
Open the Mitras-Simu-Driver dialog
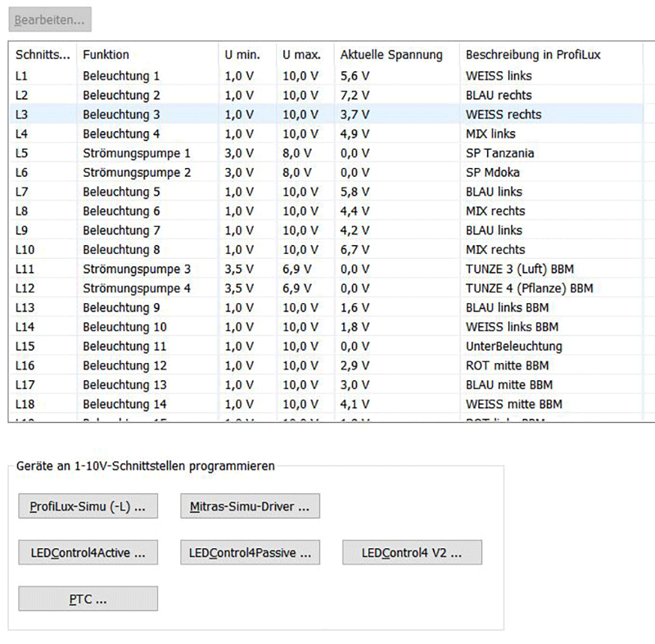click(x=250, y=506)
